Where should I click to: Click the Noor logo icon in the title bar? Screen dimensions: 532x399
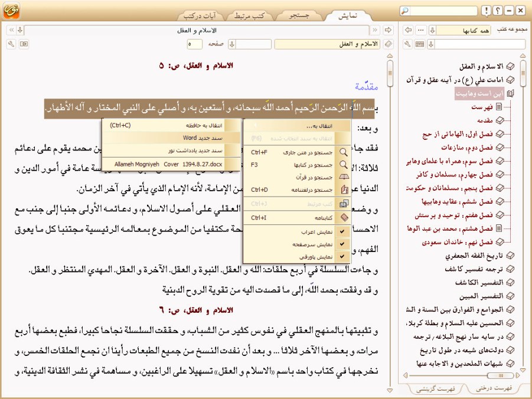(12, 11)
